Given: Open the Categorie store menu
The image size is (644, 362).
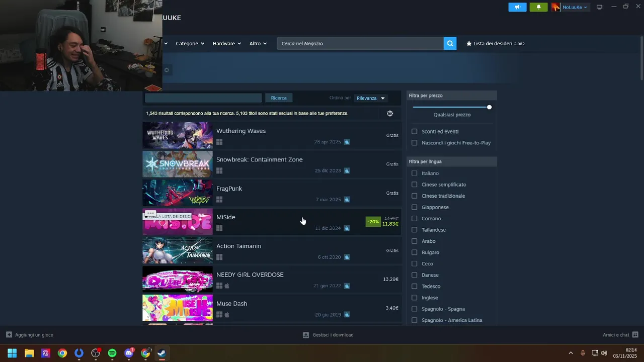Looking at the screenshot, I should (x=190, y=43).
